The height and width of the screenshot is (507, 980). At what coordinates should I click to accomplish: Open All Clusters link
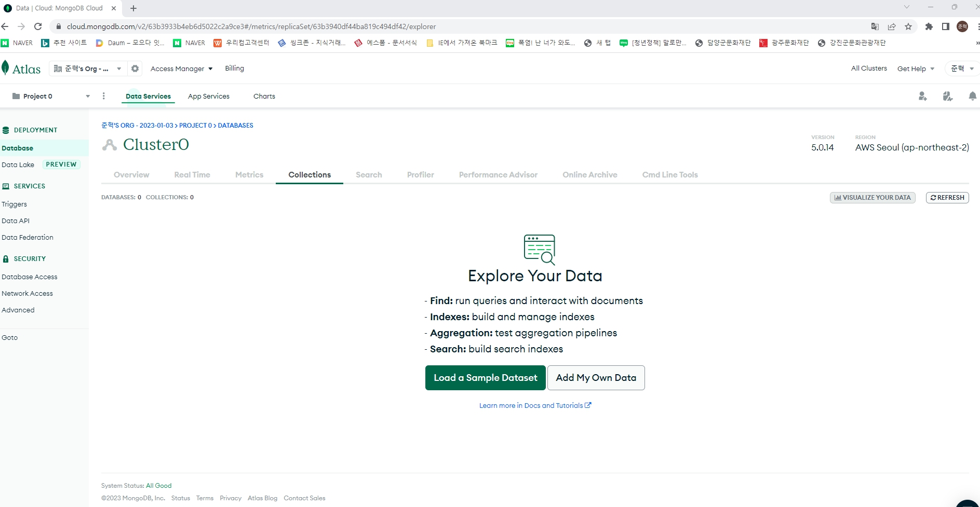(869, 68)
